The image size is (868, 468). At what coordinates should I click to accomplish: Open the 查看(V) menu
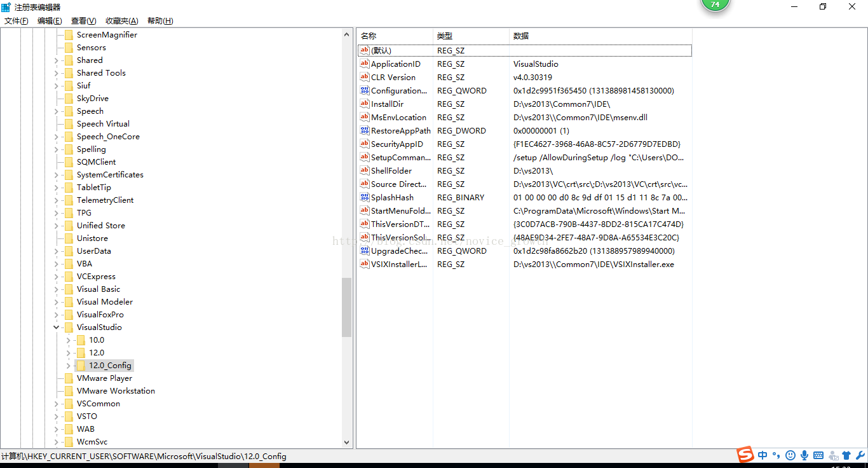(83, 21)
